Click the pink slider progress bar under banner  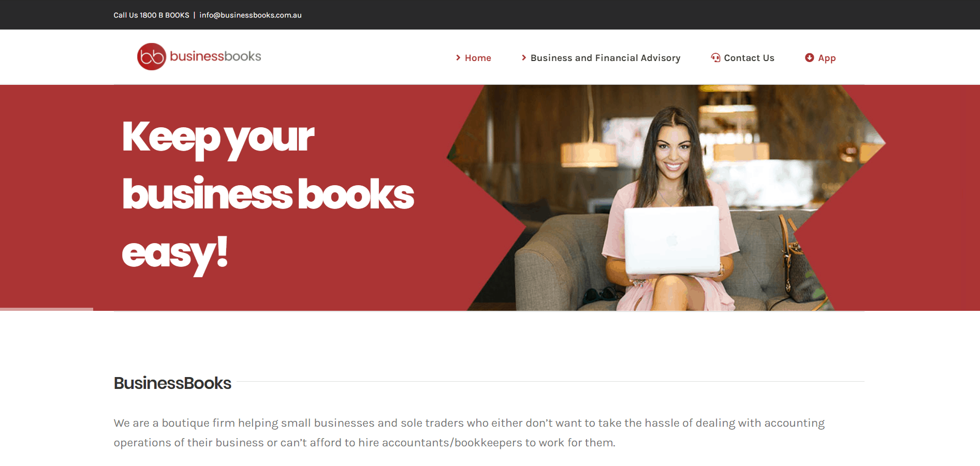tap(47, 309)
